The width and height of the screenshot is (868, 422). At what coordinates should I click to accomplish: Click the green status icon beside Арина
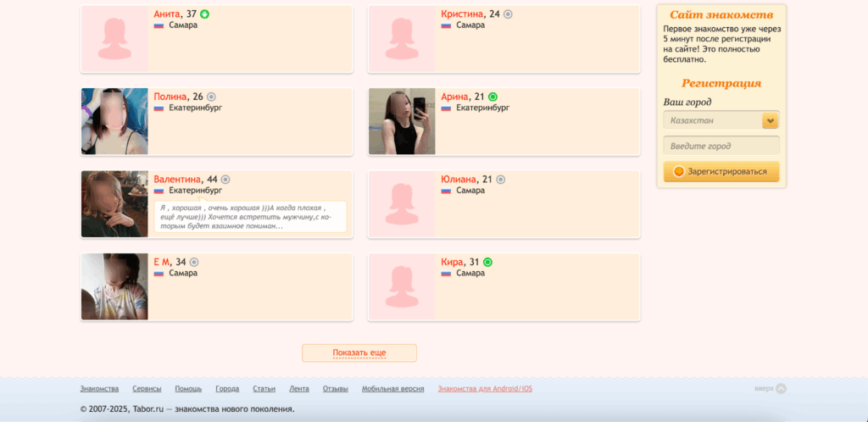492,97
